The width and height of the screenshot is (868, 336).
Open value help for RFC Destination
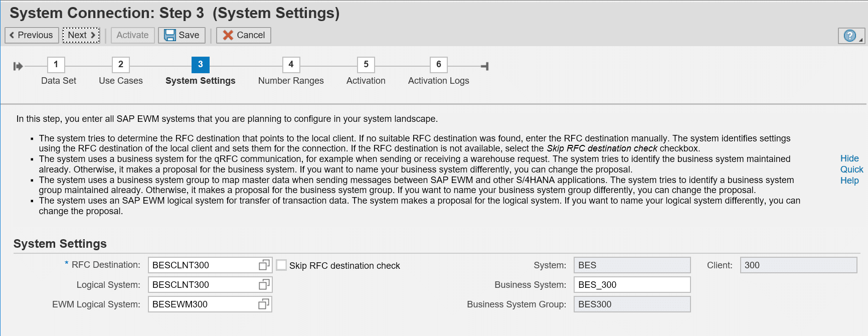(x=264, y=265)
